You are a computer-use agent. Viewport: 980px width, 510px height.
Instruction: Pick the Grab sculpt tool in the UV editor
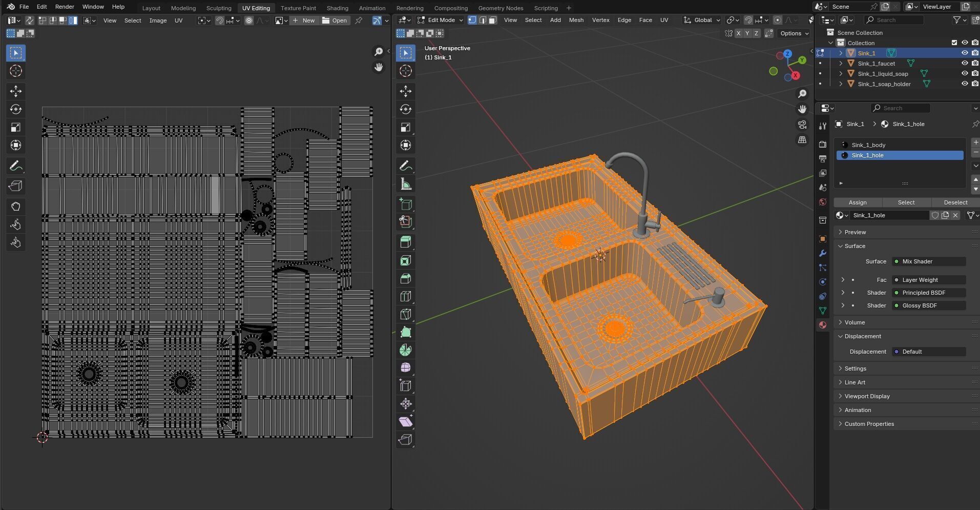16,207
